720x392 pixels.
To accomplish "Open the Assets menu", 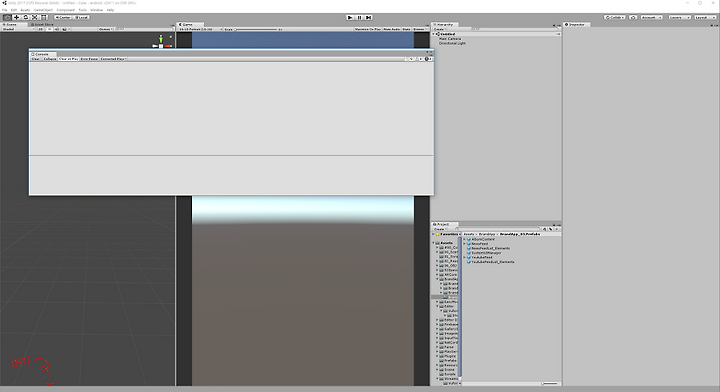I will pyautogui.click(x=25, y=10).
